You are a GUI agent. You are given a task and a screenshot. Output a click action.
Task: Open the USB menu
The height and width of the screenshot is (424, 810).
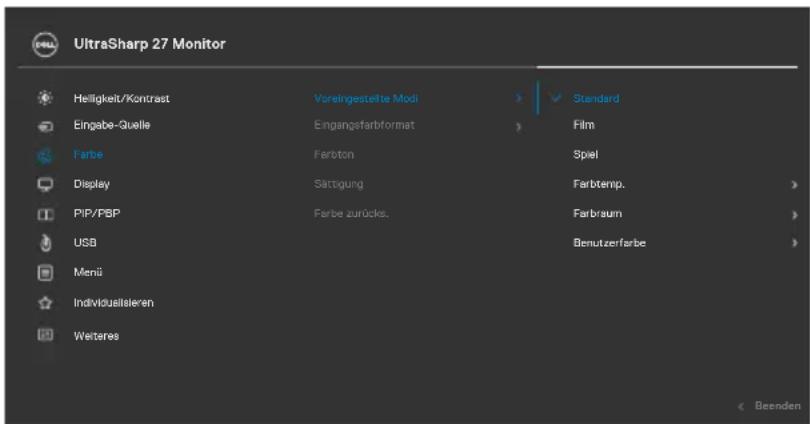pos(85,243)
